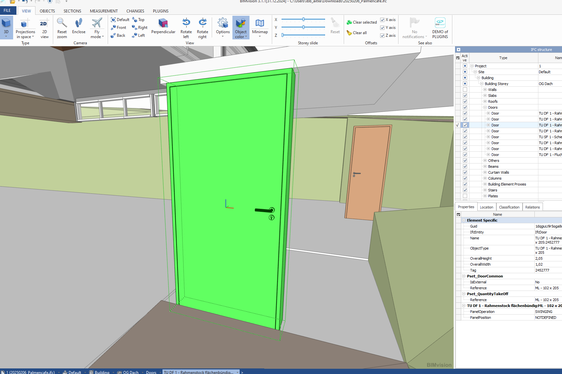Collapse the Project root node
Image resolution: width=562 pixels, height=374 pixels.
point(472,66)
